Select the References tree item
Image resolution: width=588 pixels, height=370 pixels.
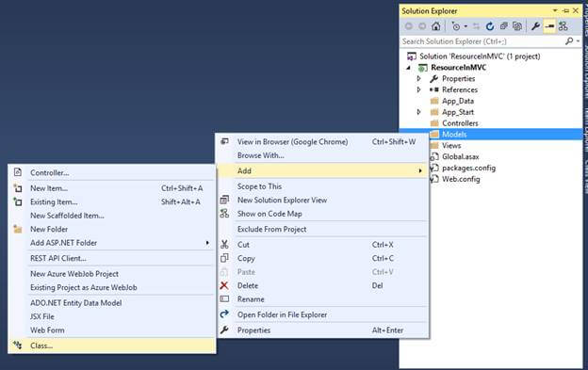click(460, 89)
